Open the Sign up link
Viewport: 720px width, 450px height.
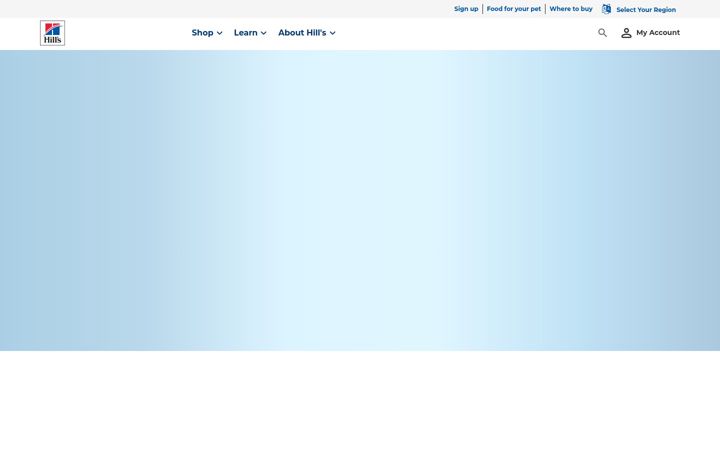[x=466, y=9]
